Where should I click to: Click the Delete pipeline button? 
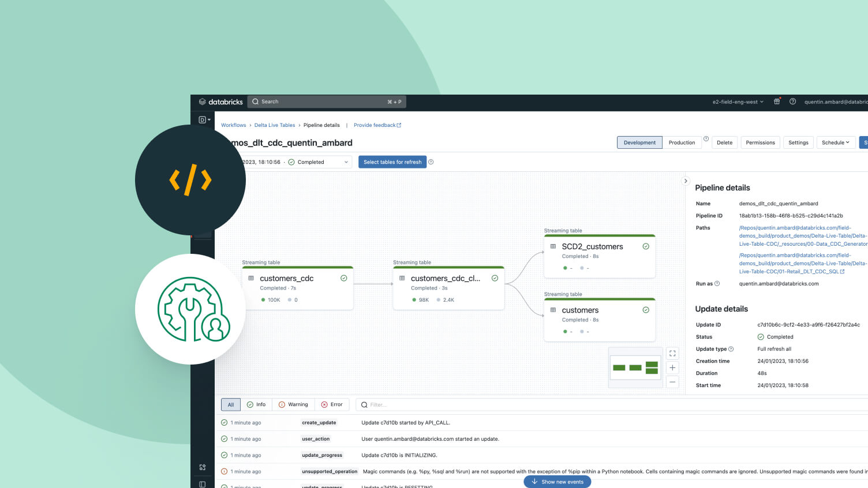(724, 142)
